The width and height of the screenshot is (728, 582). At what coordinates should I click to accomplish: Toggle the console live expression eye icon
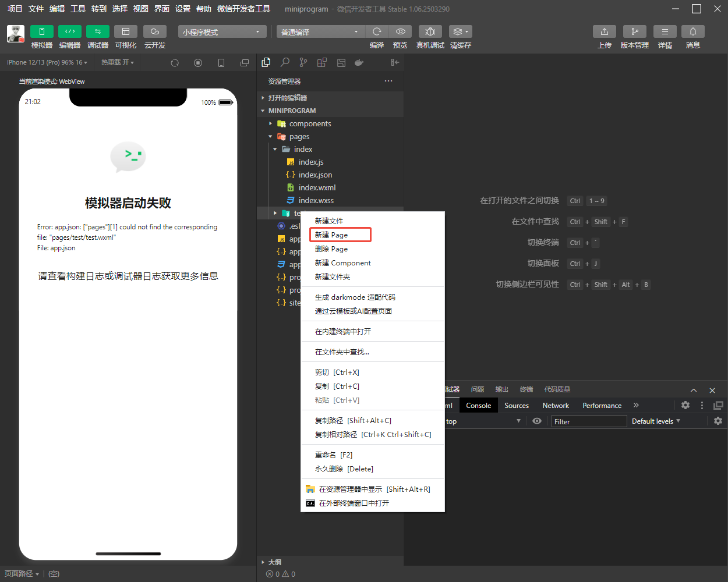pos(537,421)
